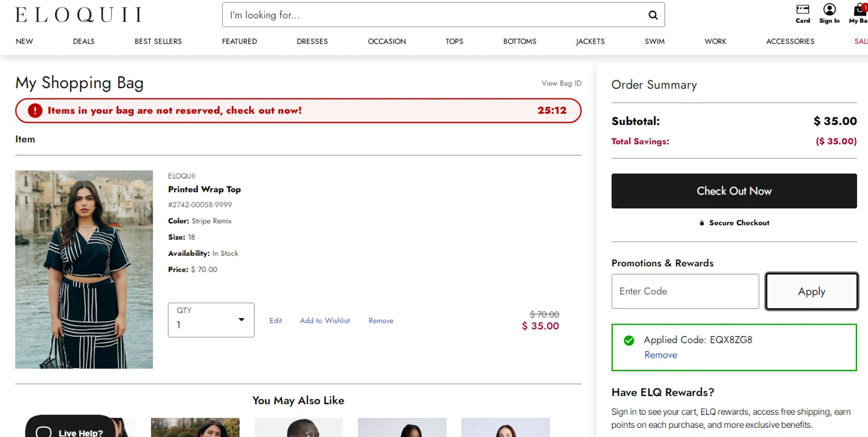Open the NEW menu

pos(24,42)
